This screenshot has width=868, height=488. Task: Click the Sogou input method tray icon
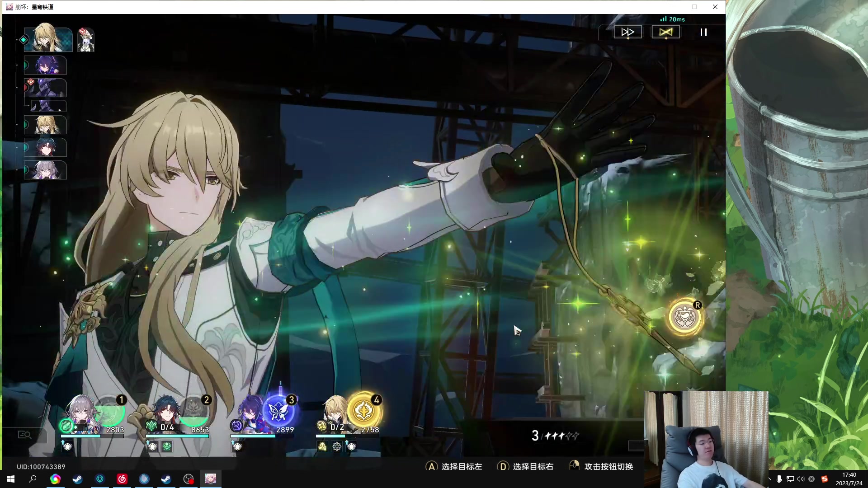(x=825, y=479)
